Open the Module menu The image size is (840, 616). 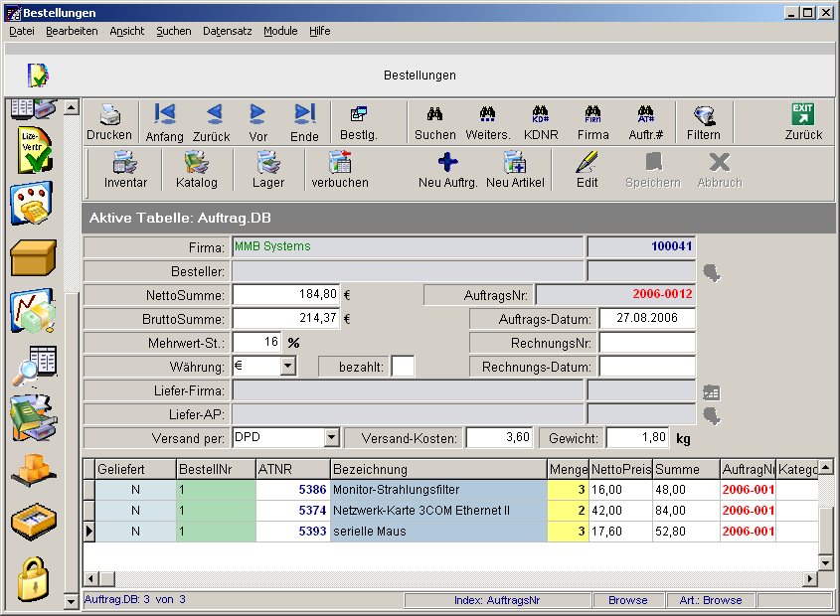click(280, 31)
